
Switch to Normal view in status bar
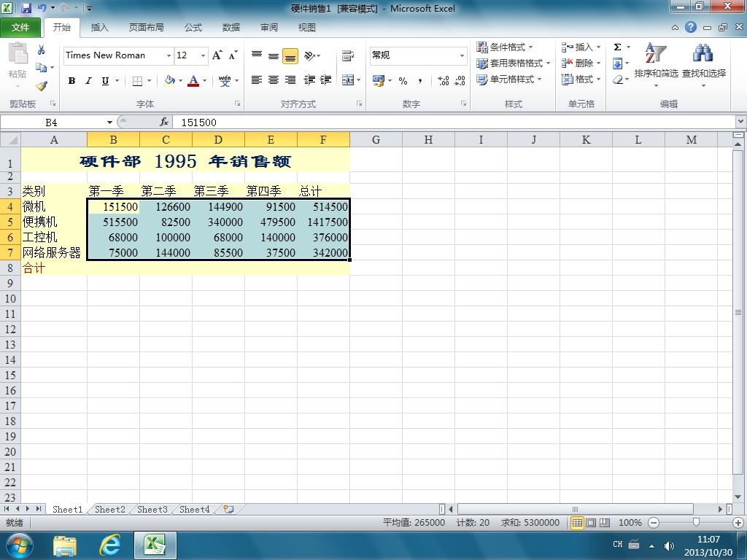tap(577, 523)
